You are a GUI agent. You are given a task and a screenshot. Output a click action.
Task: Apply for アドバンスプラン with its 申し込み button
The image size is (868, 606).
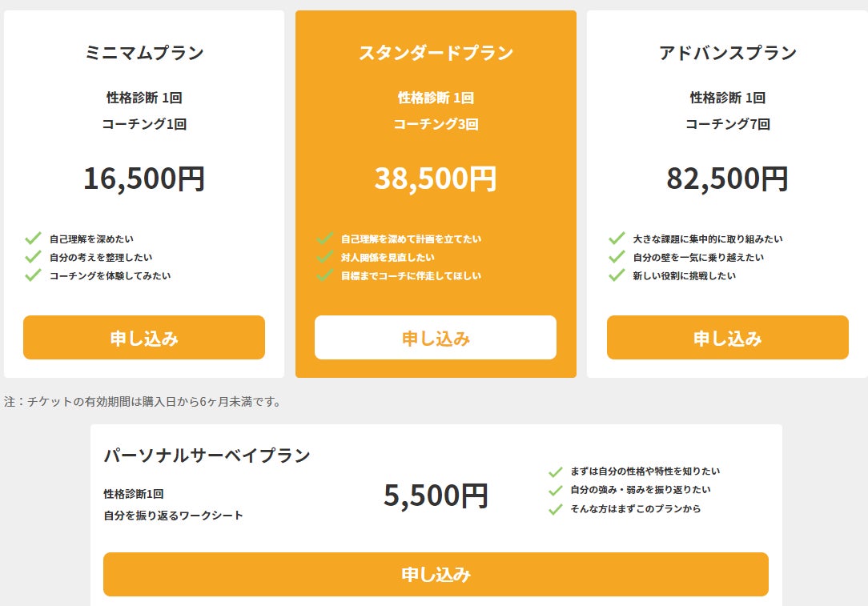pyautogui.click(x=727, y=338)
